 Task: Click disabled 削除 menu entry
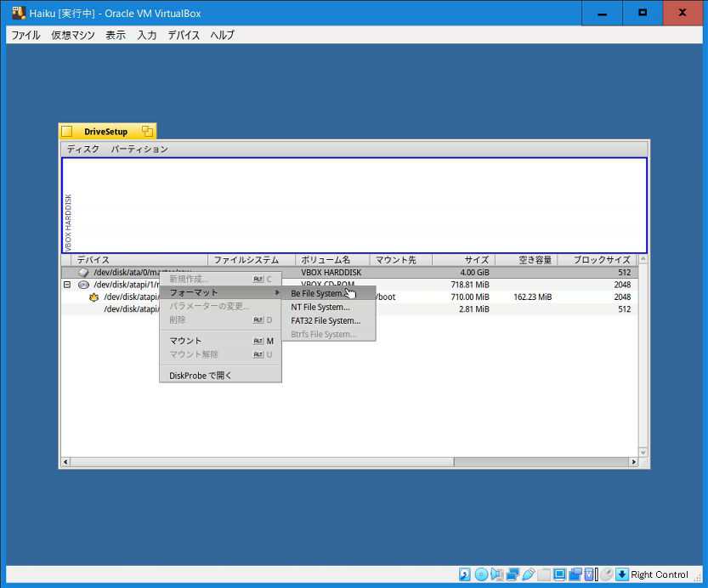220,320
